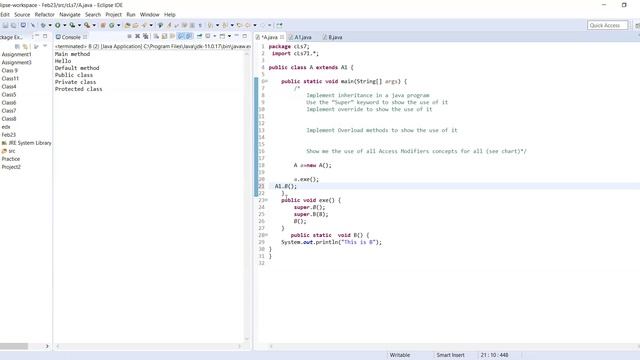Click the Search flashlight toolbar icon
640x360 pixels.
[144, 25]
